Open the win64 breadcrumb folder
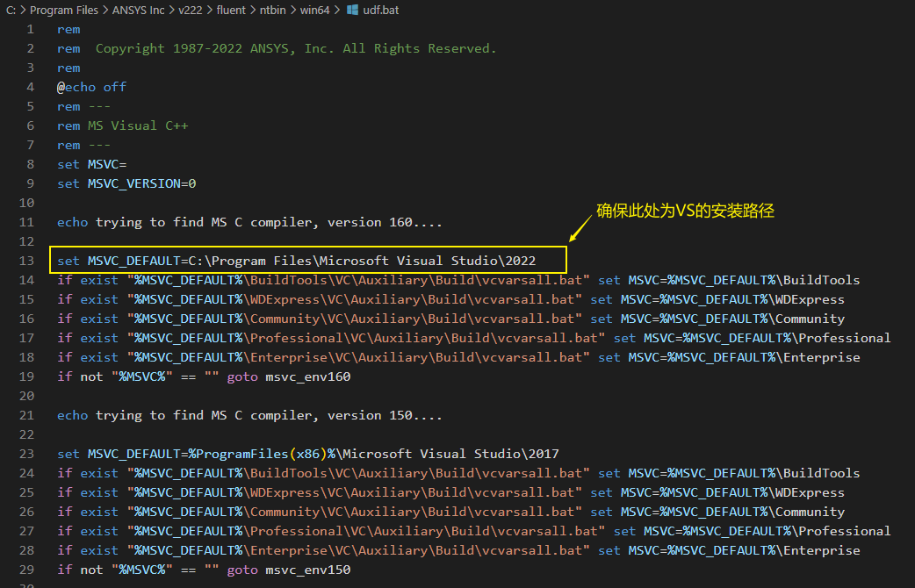The width and height of the screenshot is (915, 588). click(314, 10)
